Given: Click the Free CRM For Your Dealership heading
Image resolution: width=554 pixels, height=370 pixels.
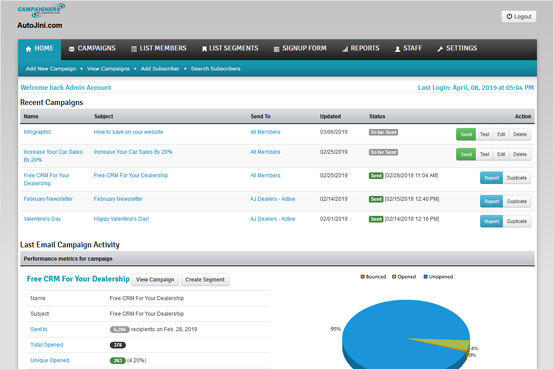Looking at the screenshot, I should coord(78,279).
